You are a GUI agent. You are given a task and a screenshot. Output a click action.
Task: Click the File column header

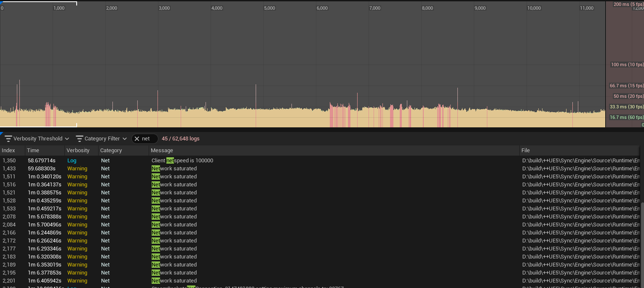[x=525, y=151]
